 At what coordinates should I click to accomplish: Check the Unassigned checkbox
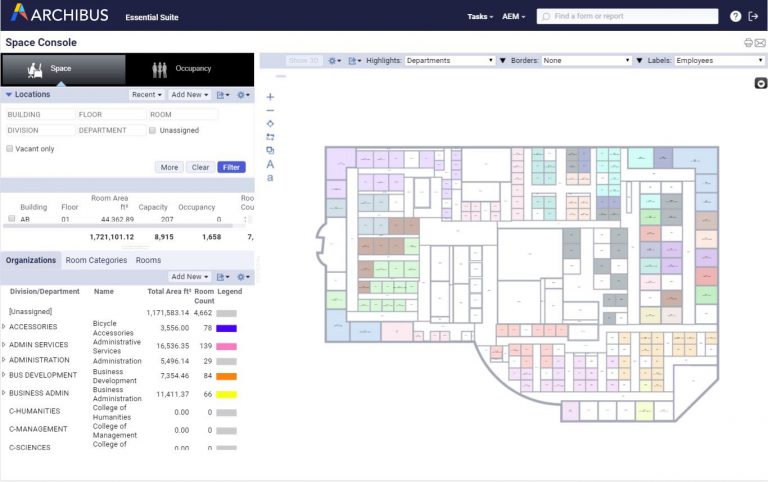(152, 130)
